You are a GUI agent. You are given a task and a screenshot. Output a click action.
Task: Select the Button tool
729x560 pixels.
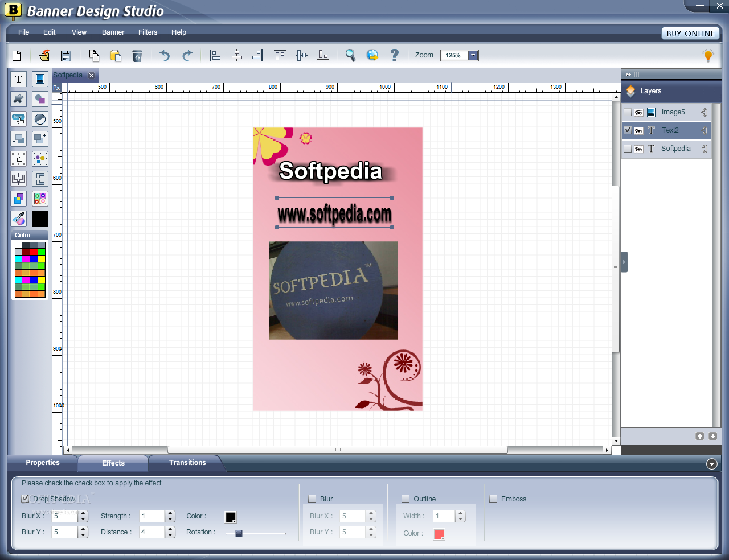[x=18, y=119]
